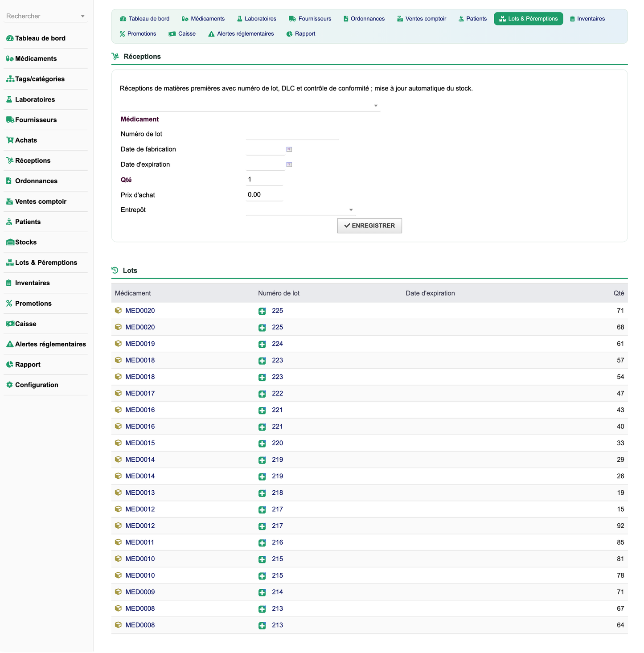Click the Date d'expiration text field
Image resolution: width=644 pixels, height=653 pixels.
(x=265, y=164)
